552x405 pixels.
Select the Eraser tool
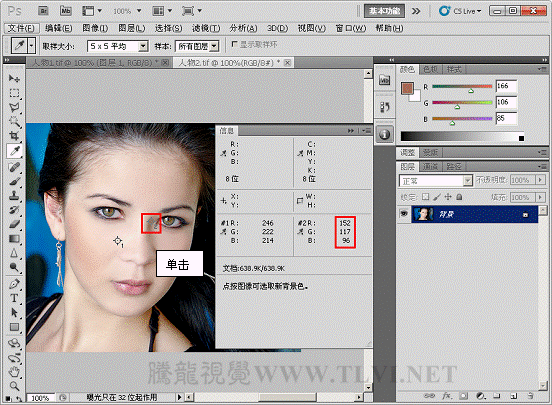pos(14,224)
